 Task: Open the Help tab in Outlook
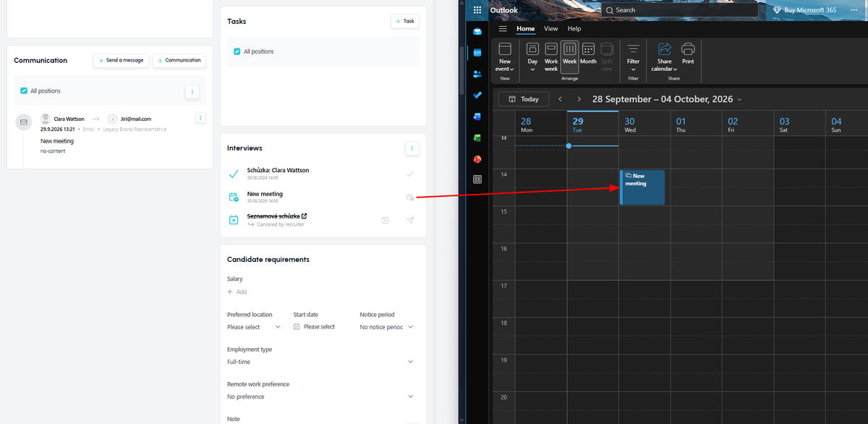tap(574, 29)
